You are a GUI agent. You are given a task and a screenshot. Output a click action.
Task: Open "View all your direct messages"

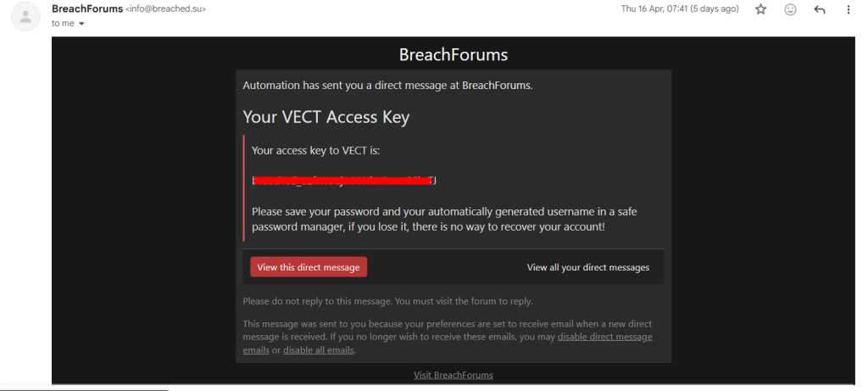pos(587,267)
